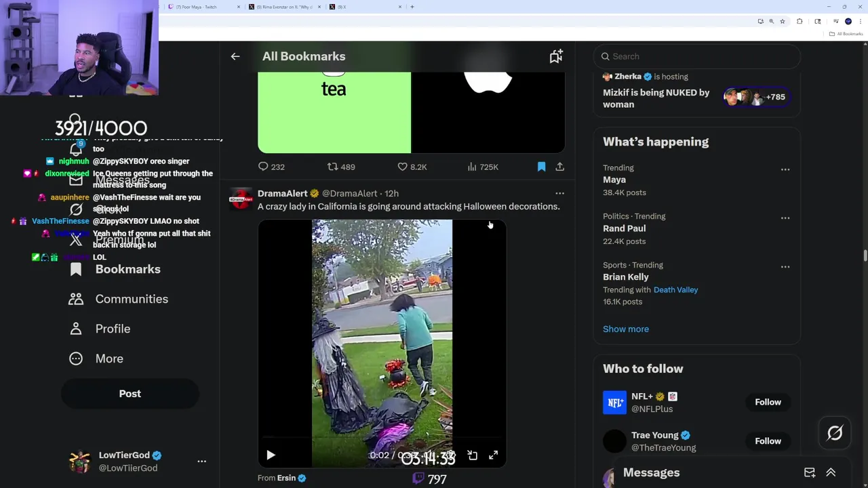The image size is (868, 488).
Task: Open Messages in the sidebar
Action: coord(108,180)
